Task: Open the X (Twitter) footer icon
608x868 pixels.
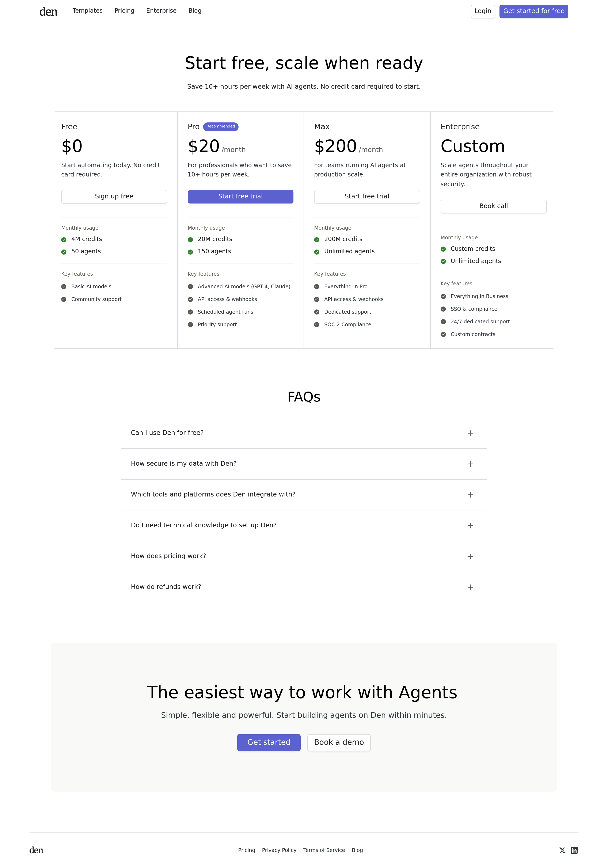Action: point(562,850)
